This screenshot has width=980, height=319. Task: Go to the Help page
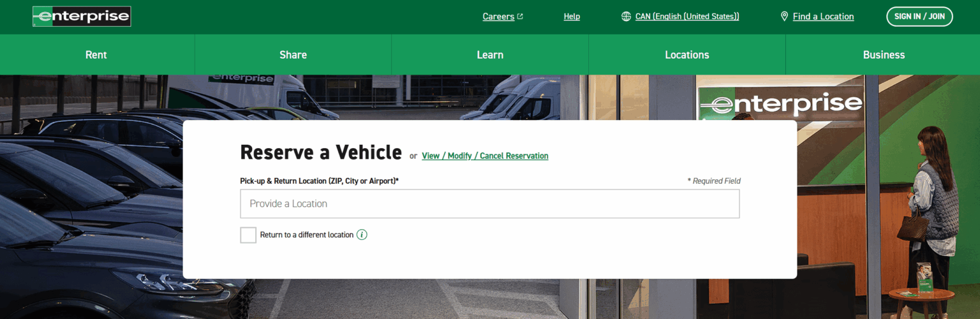pyautogui.click(x=572, y=17)
